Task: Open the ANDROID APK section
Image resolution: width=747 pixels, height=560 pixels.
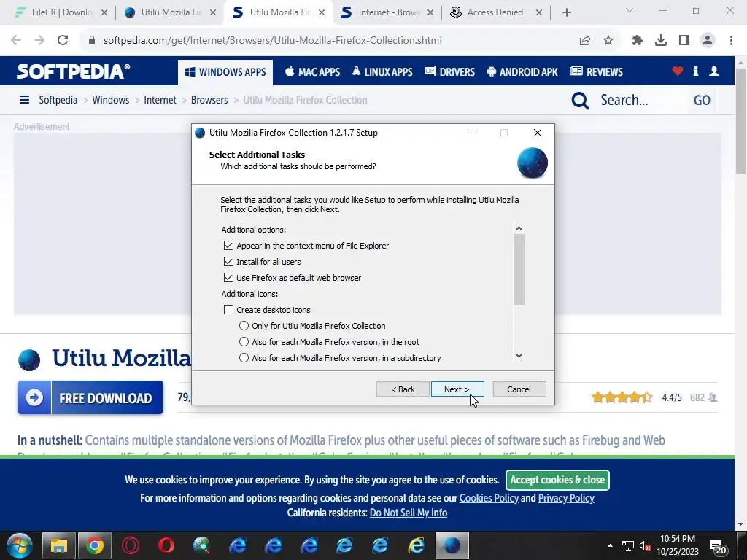Action: coord(522,72)
